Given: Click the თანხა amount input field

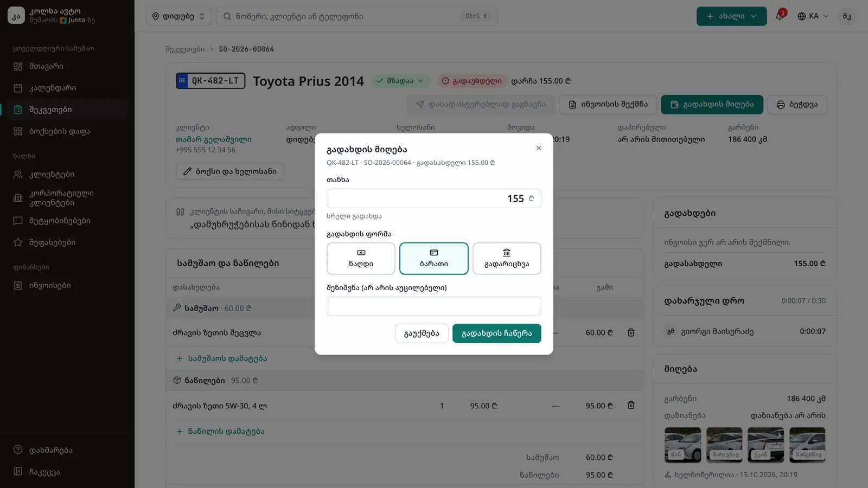Looking at the screenshot, I should (x=434, y=198).
